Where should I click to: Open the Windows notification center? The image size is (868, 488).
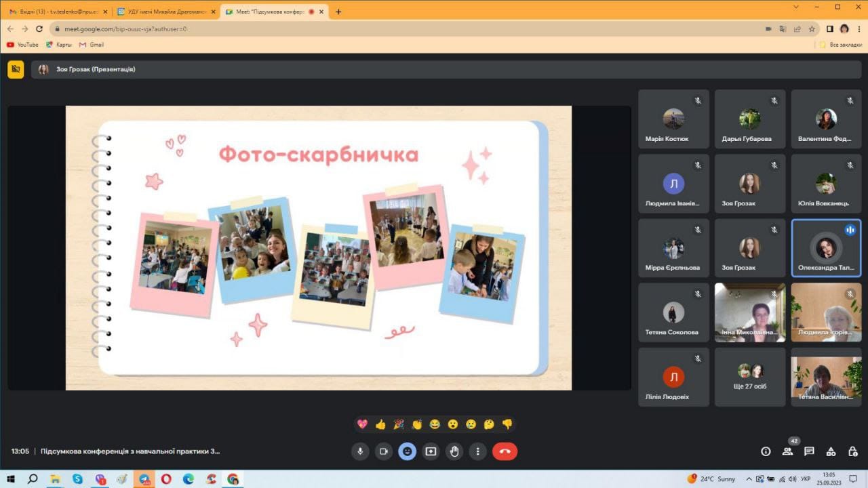coord(854,479)
